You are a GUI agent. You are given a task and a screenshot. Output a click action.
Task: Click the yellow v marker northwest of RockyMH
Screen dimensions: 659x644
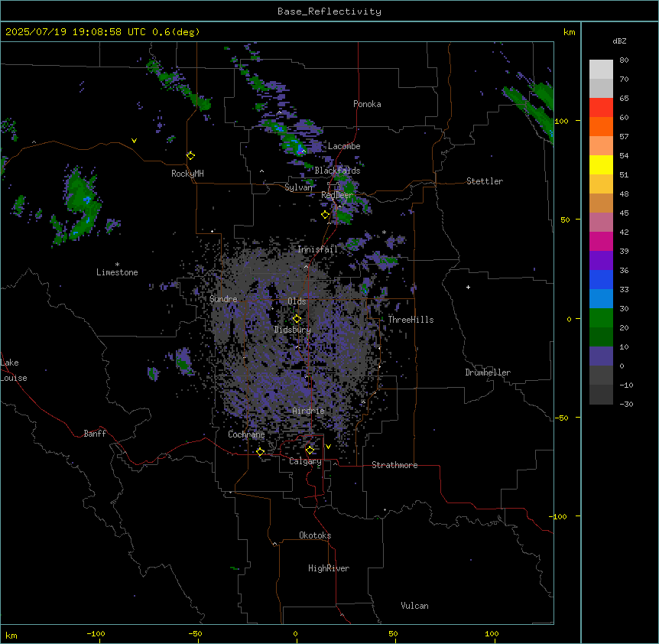pyautogui.click(x=134, y=141)
